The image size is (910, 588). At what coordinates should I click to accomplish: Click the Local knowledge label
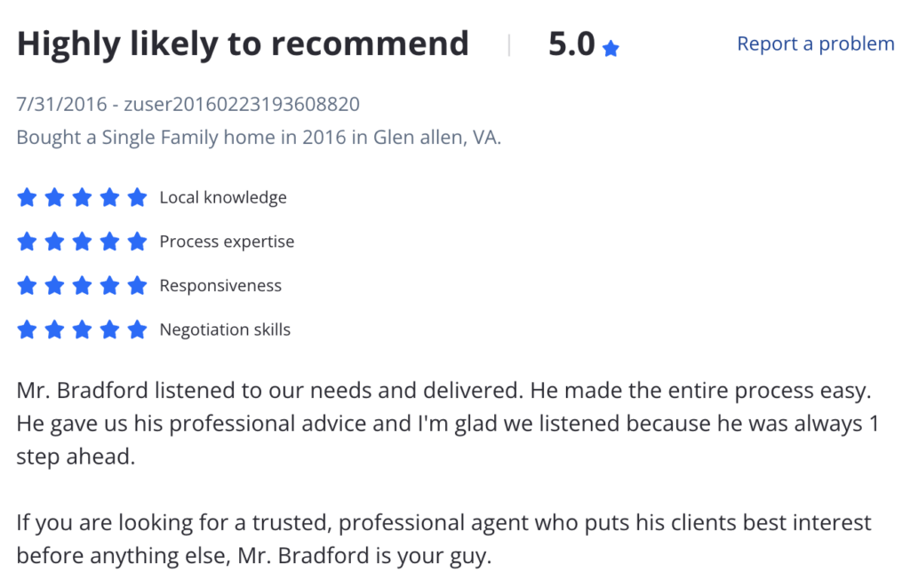click(223, 198)
